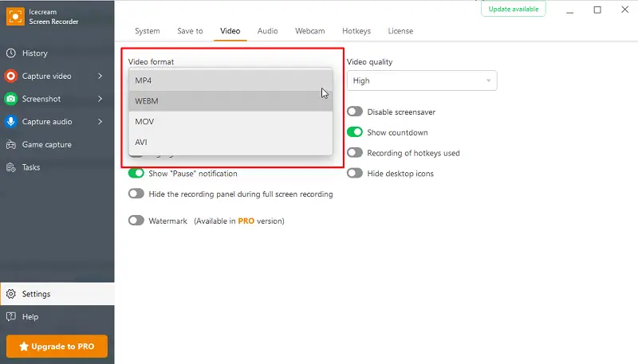Close the Icecream Screen Recorder window
The height and width of the screenshot is (364, 638).
point(625,10)
